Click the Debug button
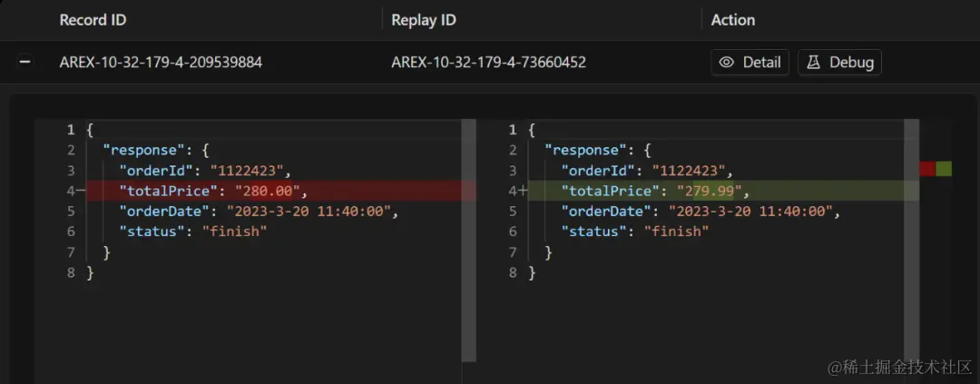This screenshot has height=384, width=980. pyautogui.click(x=839, y=63)
